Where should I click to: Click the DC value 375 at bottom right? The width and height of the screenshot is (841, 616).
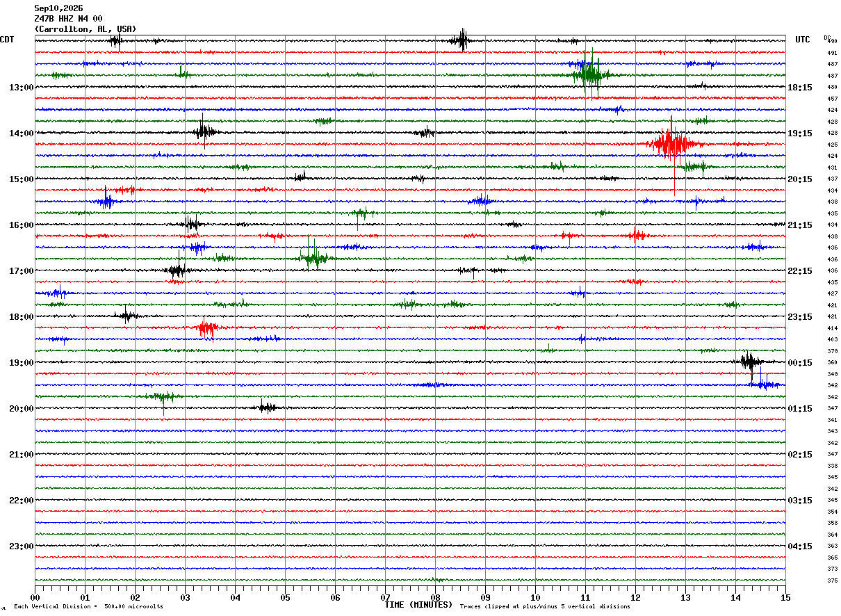(832, 581)
